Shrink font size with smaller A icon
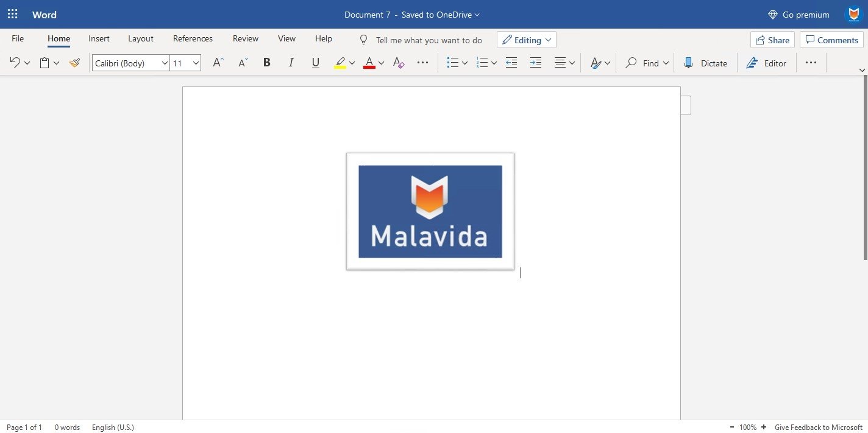The width and height of the screenshot is (868, 433). pos(243,63)
